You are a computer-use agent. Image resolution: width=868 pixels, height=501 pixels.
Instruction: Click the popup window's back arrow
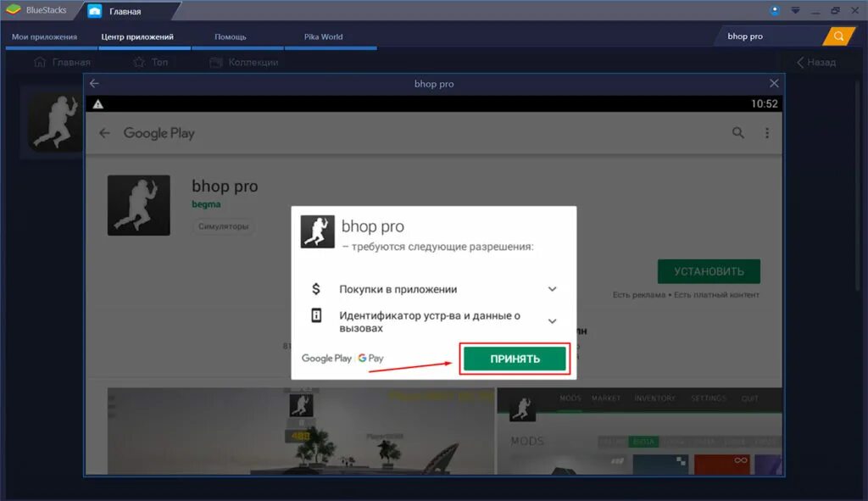[95, 83]
